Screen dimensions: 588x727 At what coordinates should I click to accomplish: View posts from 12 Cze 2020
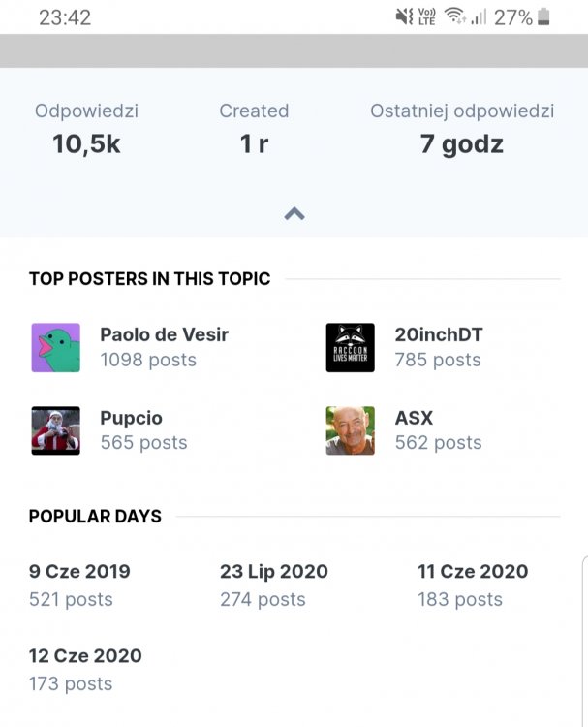tap(85, 656)
